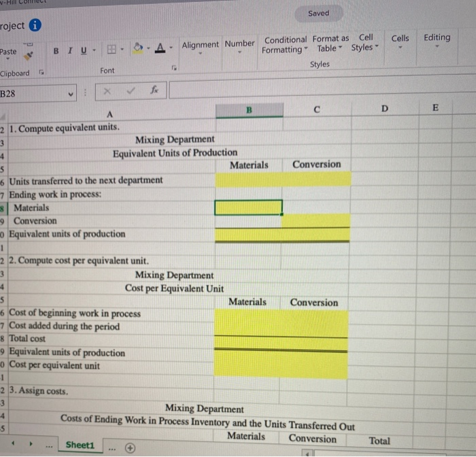Cancel formula entry with X icon
Viewport: 476px width, 457px height.
107,91
